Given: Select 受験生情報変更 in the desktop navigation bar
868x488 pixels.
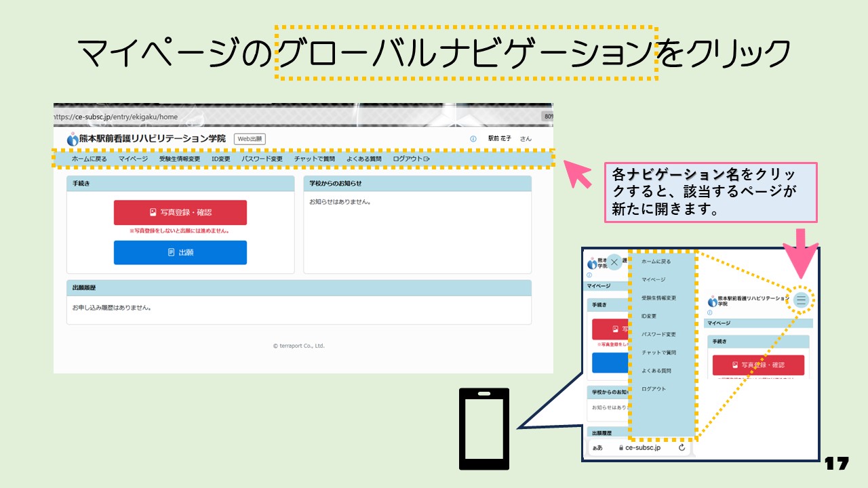Looking at the screenshot, I should 180,159.
